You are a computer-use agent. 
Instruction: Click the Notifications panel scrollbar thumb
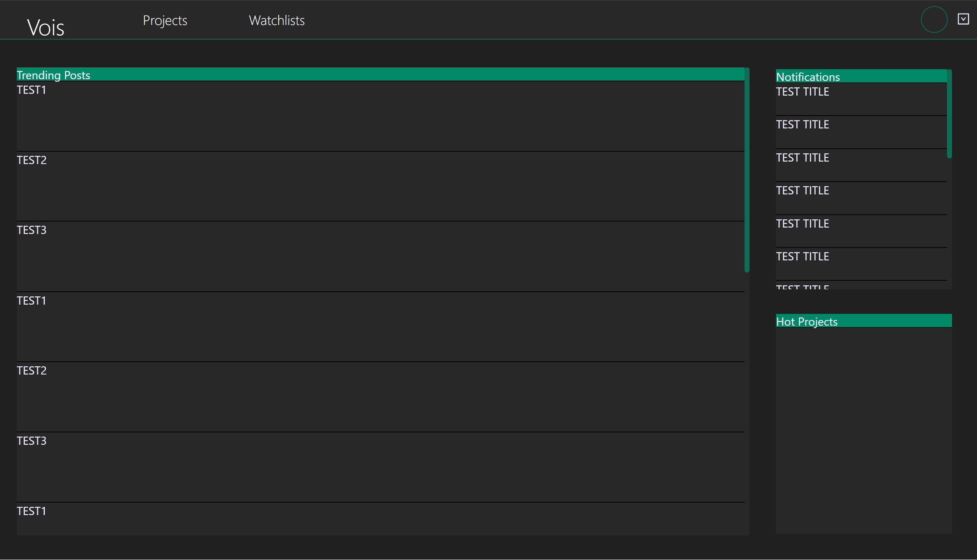(949, 114)
